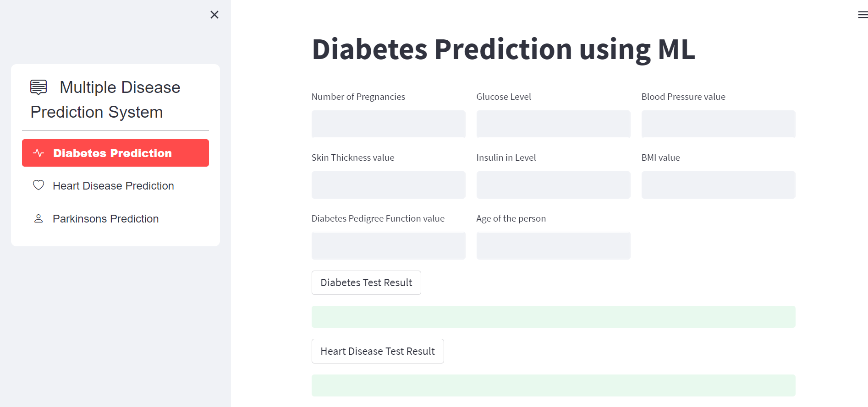Select the Glucose Level input box

(x=553, y=124)
